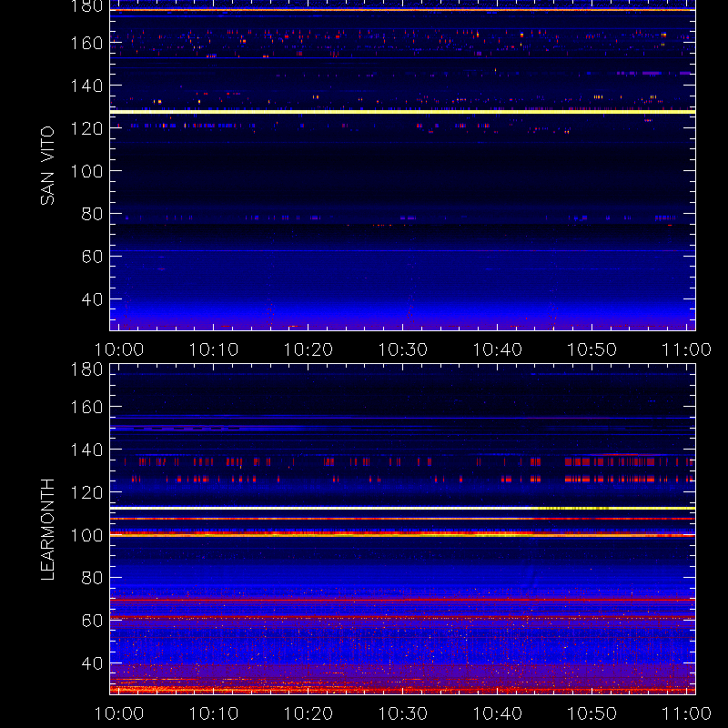Click 10:00 under the San Vito plot

tap(119, 349)
